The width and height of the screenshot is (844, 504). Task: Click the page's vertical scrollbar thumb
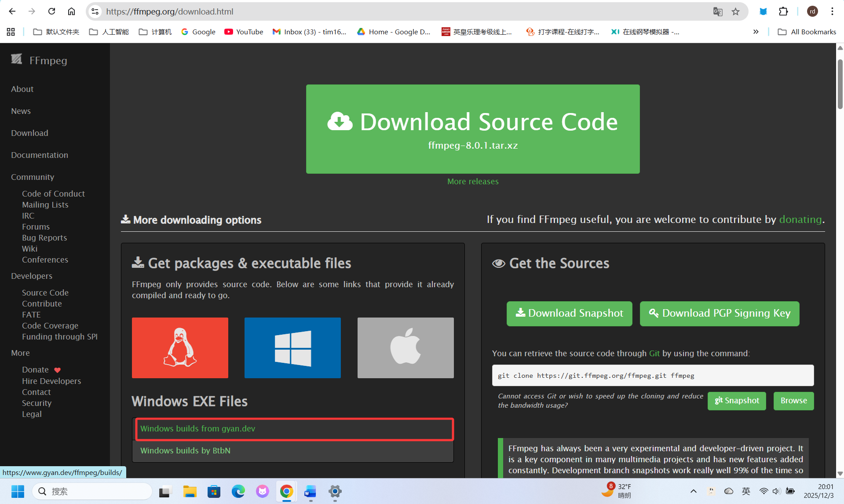coord(840,84)
